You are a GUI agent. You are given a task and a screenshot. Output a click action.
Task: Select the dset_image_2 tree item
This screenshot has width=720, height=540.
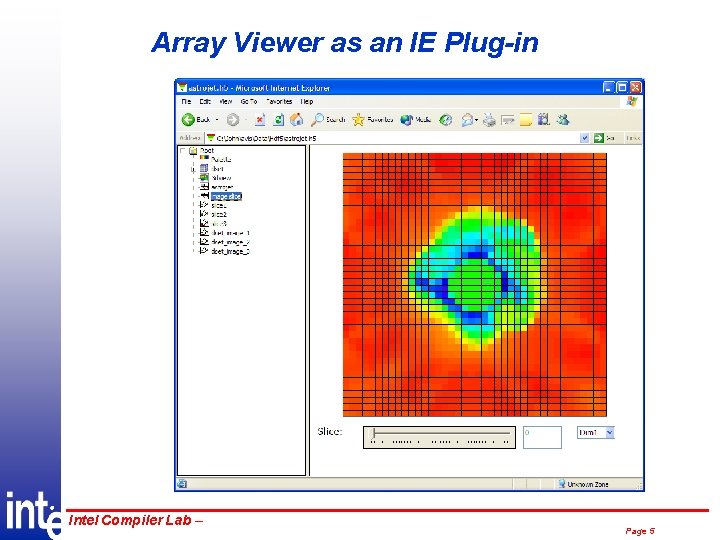(231, 242)
